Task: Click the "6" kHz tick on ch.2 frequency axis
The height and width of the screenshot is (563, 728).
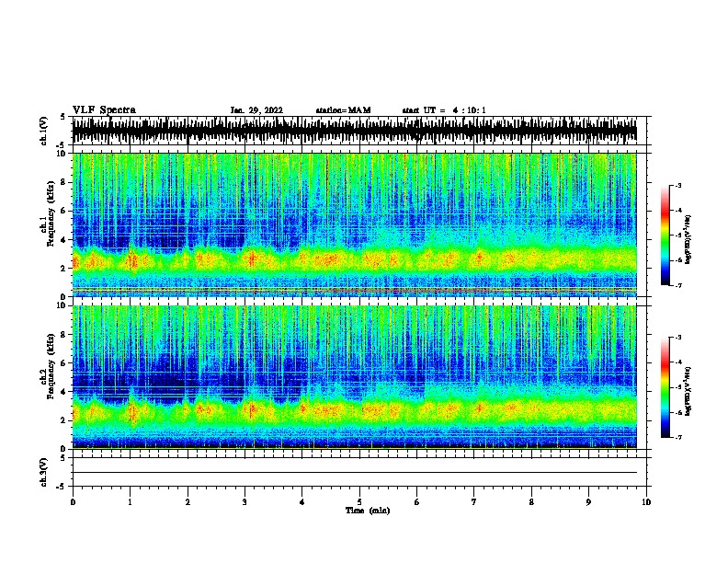Action: pyautogui.click(x=63, y=362)
